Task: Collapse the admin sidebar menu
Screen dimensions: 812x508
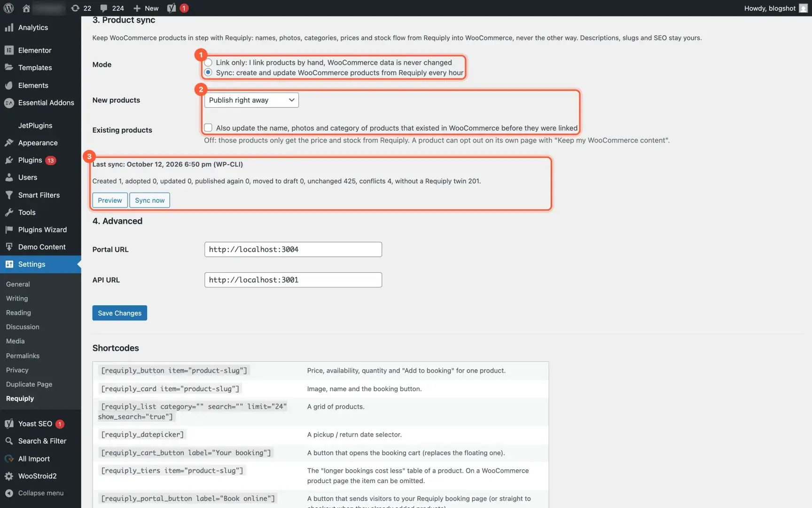Action: (40, 493)
